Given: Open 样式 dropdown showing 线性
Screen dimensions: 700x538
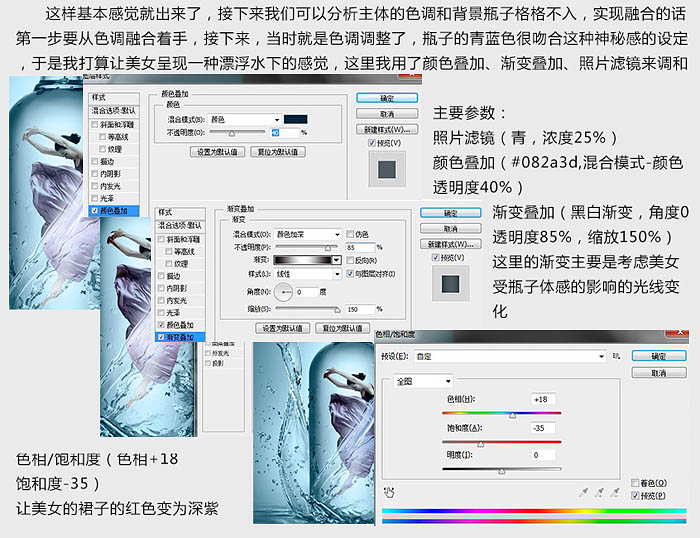Looking at the screenshot, I should pyautogui.click(x=308, y=274).
